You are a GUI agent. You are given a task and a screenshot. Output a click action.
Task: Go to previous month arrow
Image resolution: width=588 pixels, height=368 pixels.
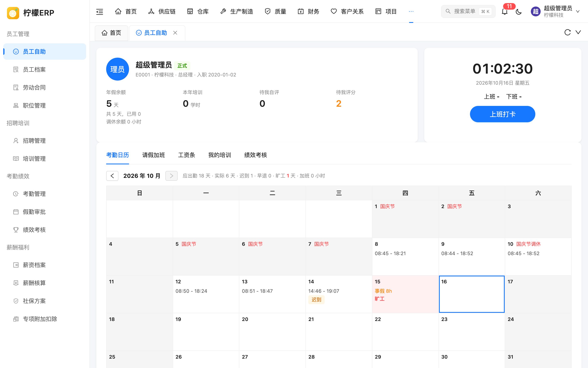[x=112, y=176]
